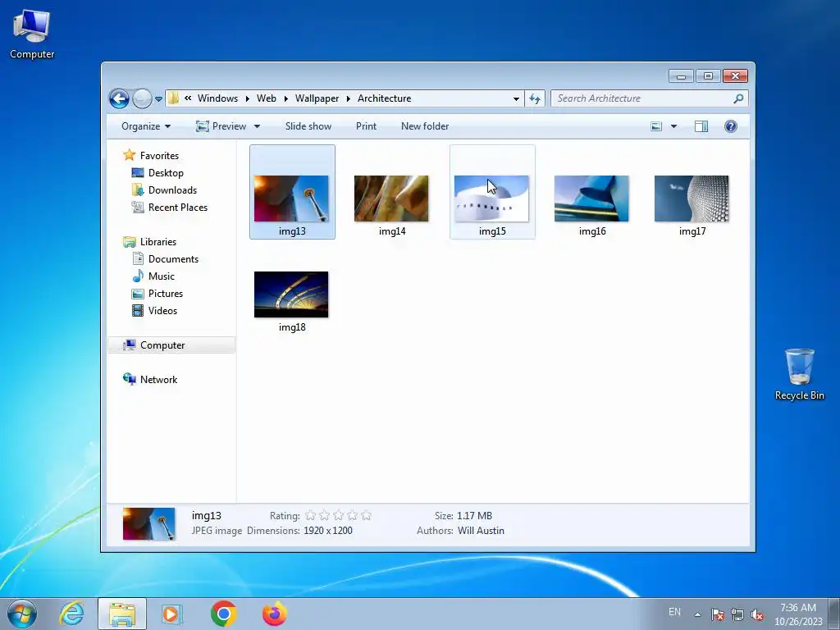
Task: Select the img14 thumbnail
Action: point(391,199)
